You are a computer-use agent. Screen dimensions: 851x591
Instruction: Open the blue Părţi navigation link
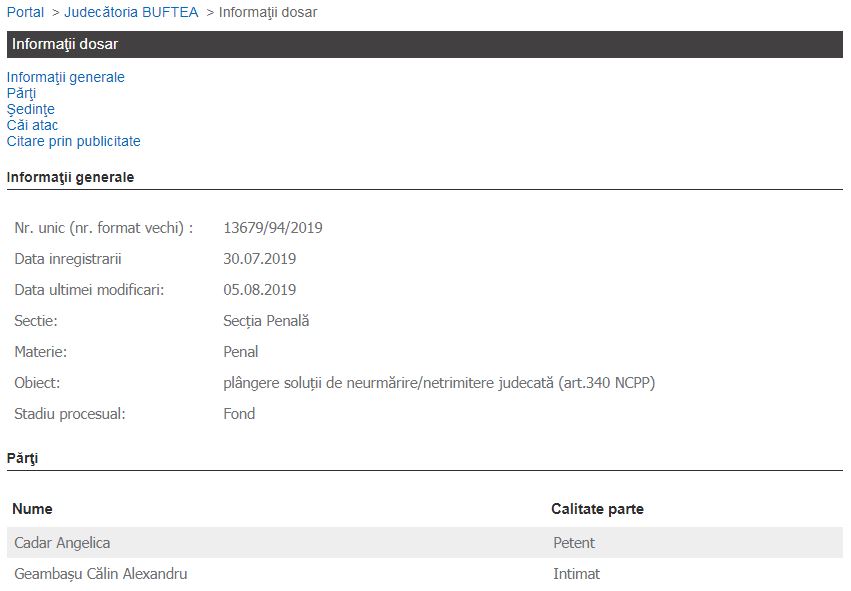coord(21,93)
